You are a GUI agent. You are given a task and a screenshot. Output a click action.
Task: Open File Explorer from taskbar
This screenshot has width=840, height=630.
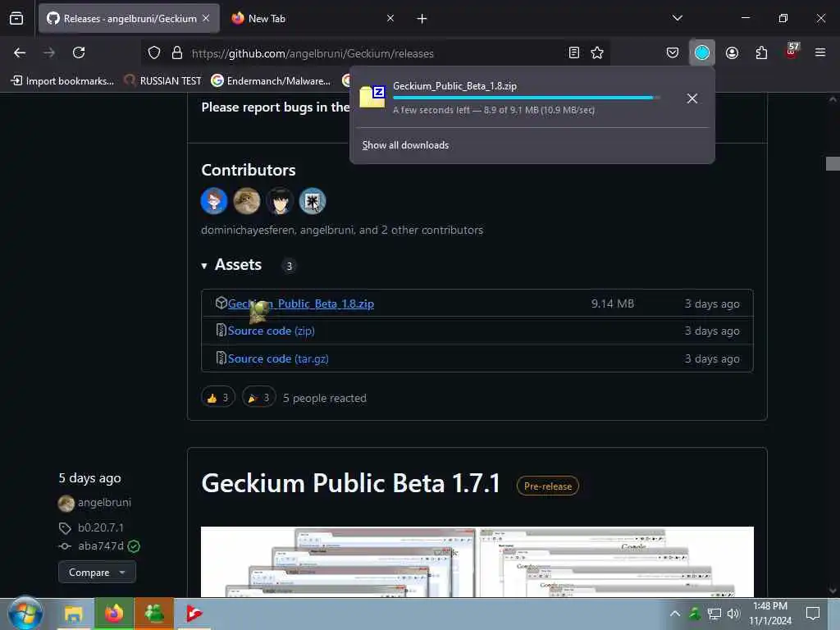point(73,614)
